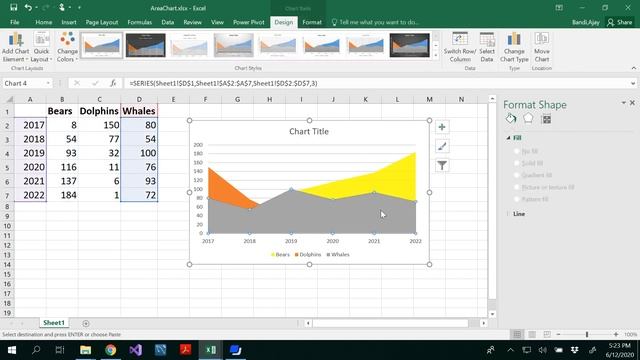This screenshot has width=640, height=360.
Task: Switch to Normal view in status bar
Action: (517, 334)
